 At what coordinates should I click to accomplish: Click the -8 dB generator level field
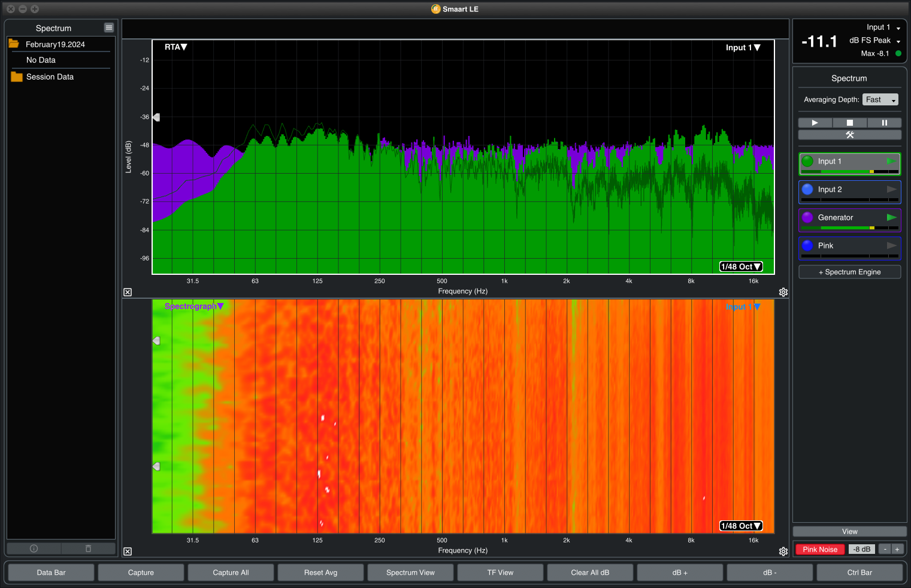[x=862, y=550]
